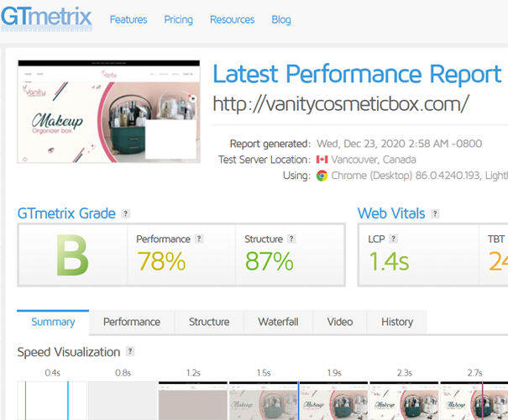This screenshot has height=420, width=508.
Task: Click the Canada flag icon
Action: (322, 160)
